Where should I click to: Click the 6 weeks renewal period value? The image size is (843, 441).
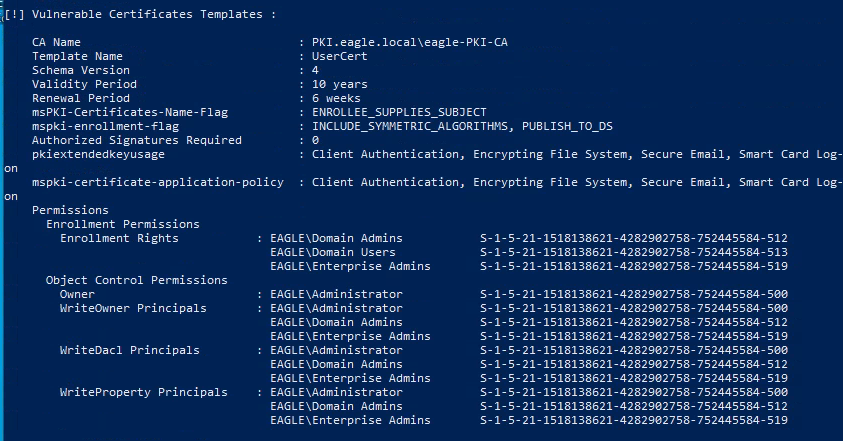(337, 99)
